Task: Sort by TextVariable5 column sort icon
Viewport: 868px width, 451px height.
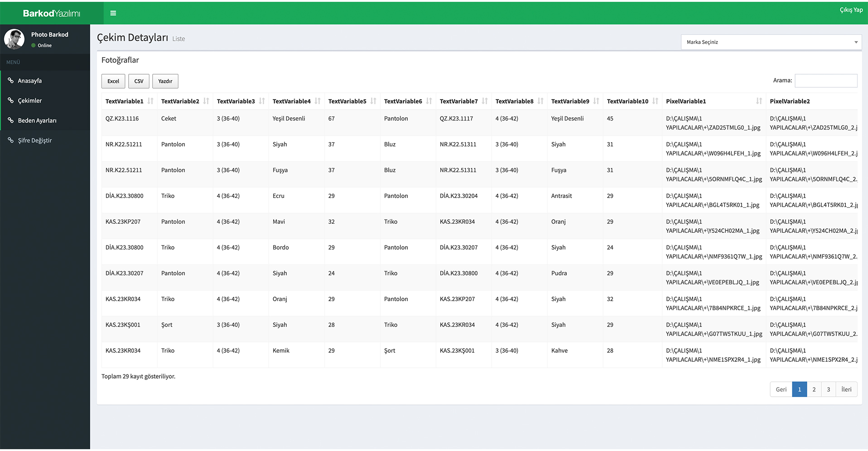Action: tap(373, 101)
